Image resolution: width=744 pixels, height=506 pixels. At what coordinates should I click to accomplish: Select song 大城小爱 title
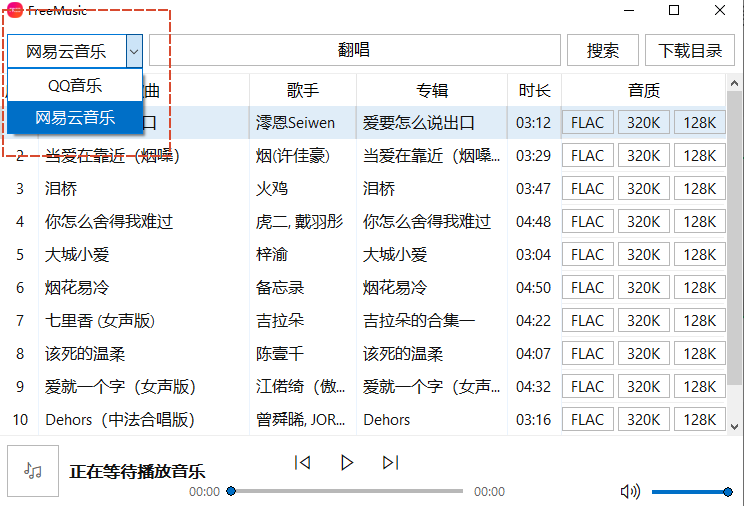point(77,254)
